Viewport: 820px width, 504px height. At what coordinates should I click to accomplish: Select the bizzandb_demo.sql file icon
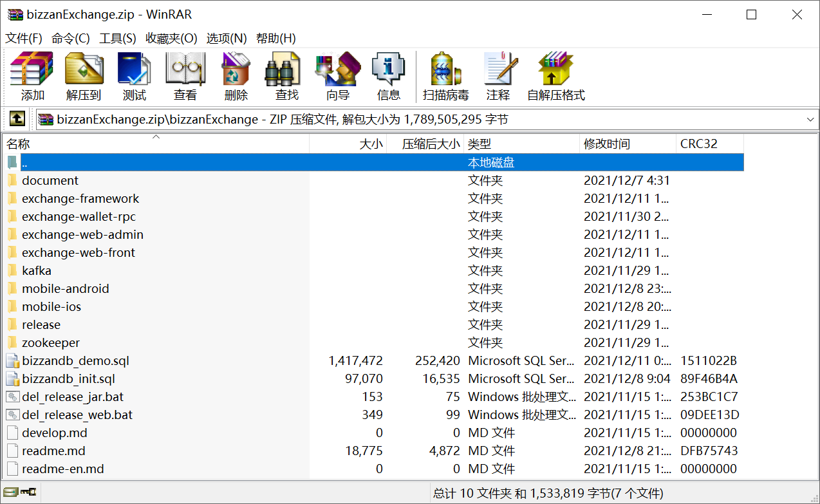12,360
